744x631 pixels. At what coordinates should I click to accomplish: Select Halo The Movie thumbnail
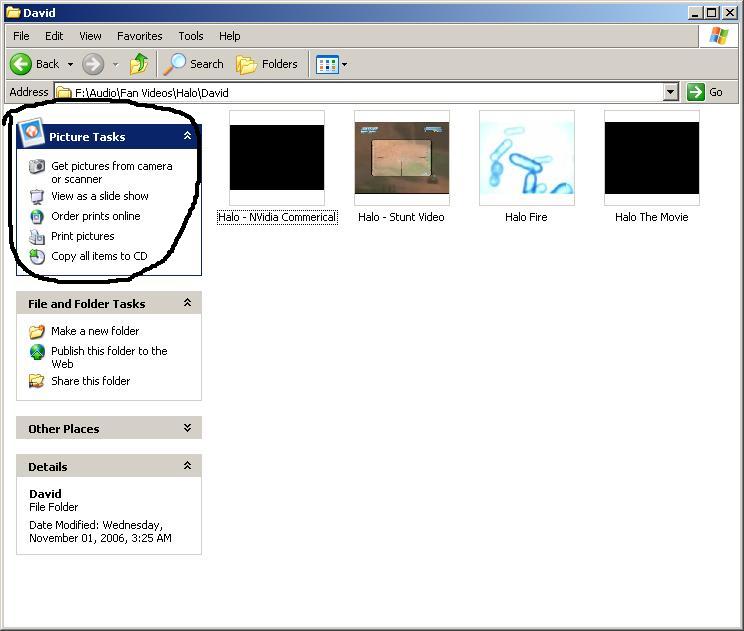pyautogui.click(x=652, y=158)
